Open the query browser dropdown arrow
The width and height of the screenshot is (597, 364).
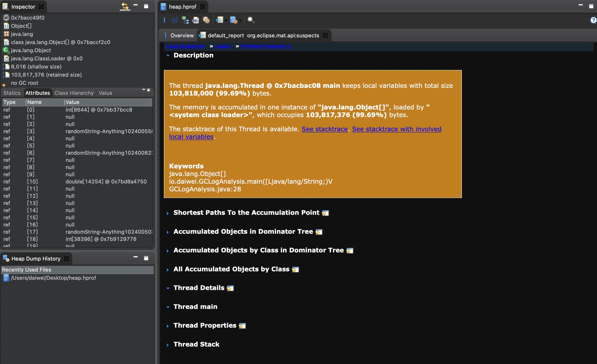(240, 21)
